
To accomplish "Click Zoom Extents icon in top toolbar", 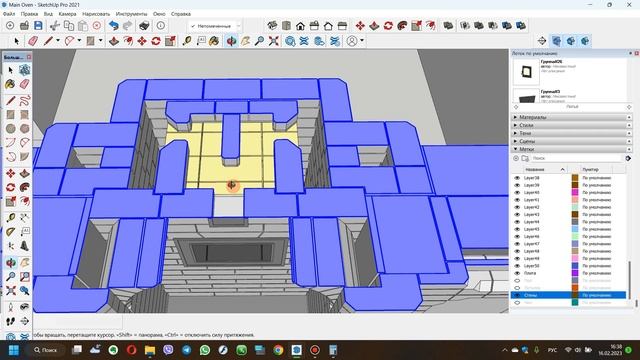I will coord(273,41).
